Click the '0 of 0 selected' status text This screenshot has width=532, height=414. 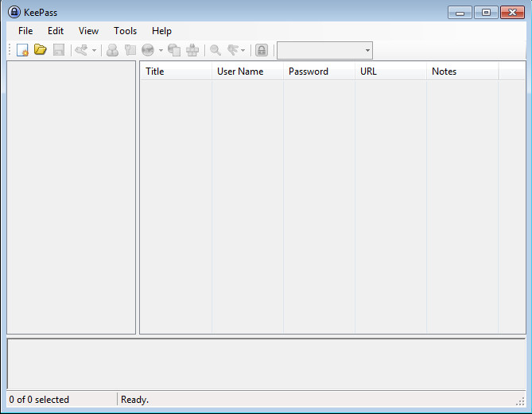(39, 400)
